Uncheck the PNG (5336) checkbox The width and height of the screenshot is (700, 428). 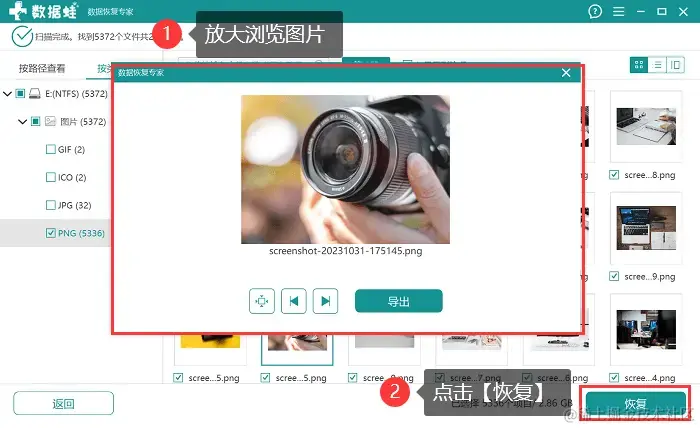pyautogui.click(x=51, y=233)
